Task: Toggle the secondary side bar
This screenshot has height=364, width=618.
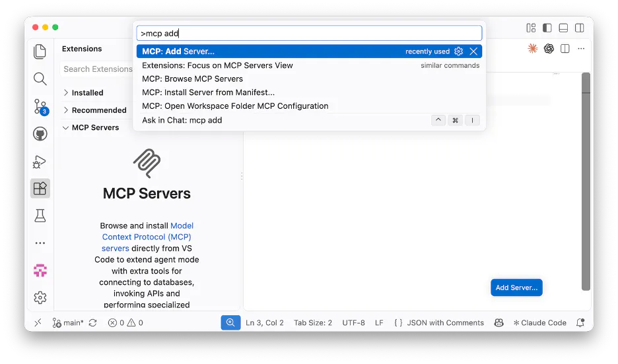Action: (x=580, y=28)
